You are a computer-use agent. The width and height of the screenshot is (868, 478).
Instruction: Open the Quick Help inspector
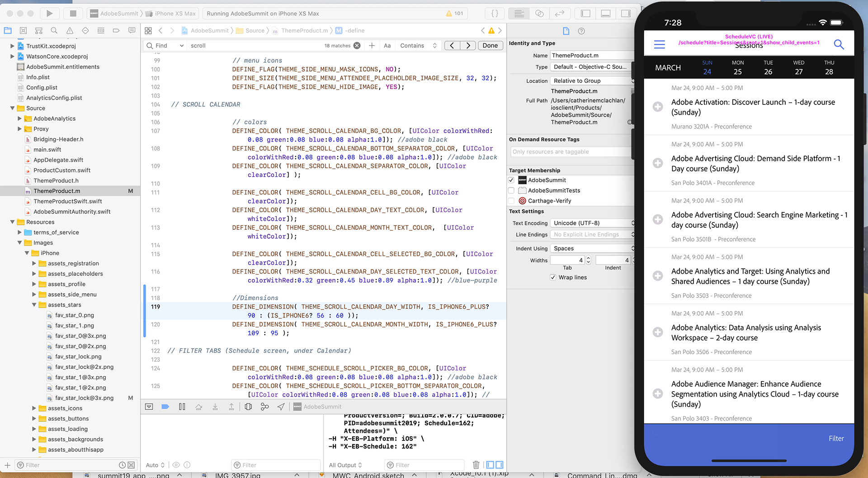[x=581, y=31]
